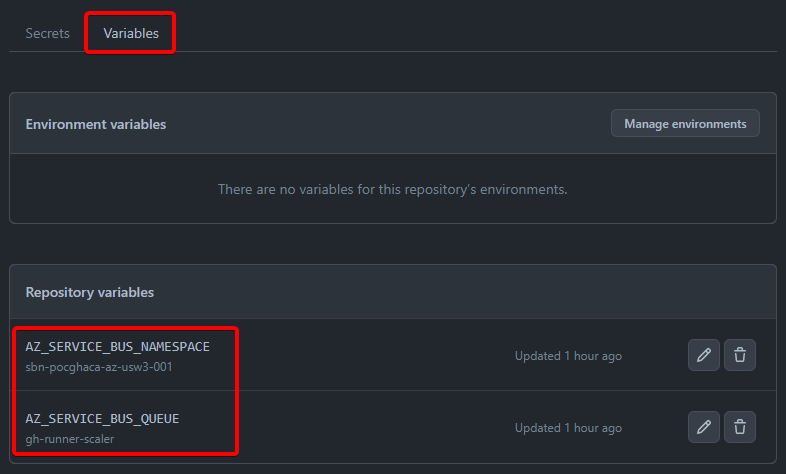This screenshot has width=786, height=474.
Task: Switch to the Secrets tab
Action: (x=48, y=33)
